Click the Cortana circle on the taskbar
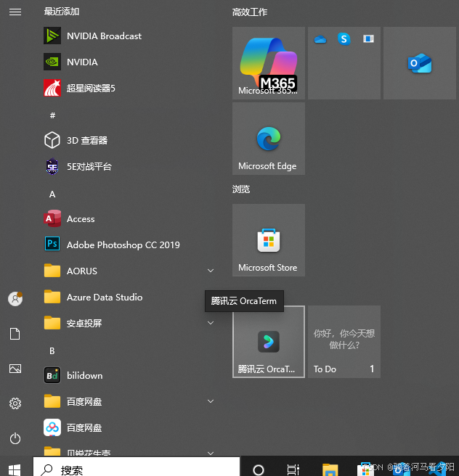 pyautogui.click(x=259, y=469)
